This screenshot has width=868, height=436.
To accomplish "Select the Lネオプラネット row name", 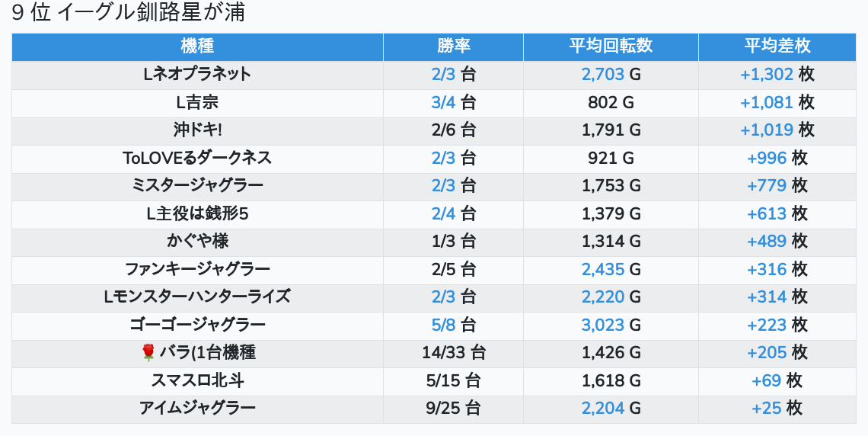I will (x=197, y=75).
